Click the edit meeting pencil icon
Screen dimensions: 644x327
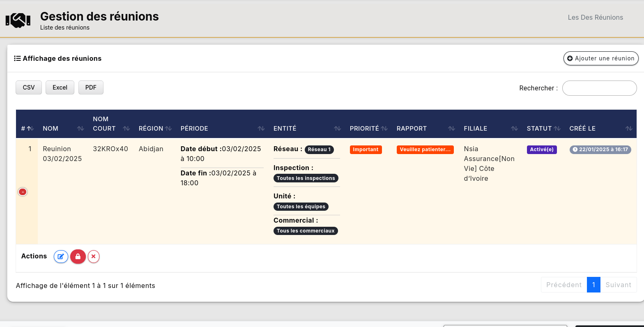[x=61, y=257]
